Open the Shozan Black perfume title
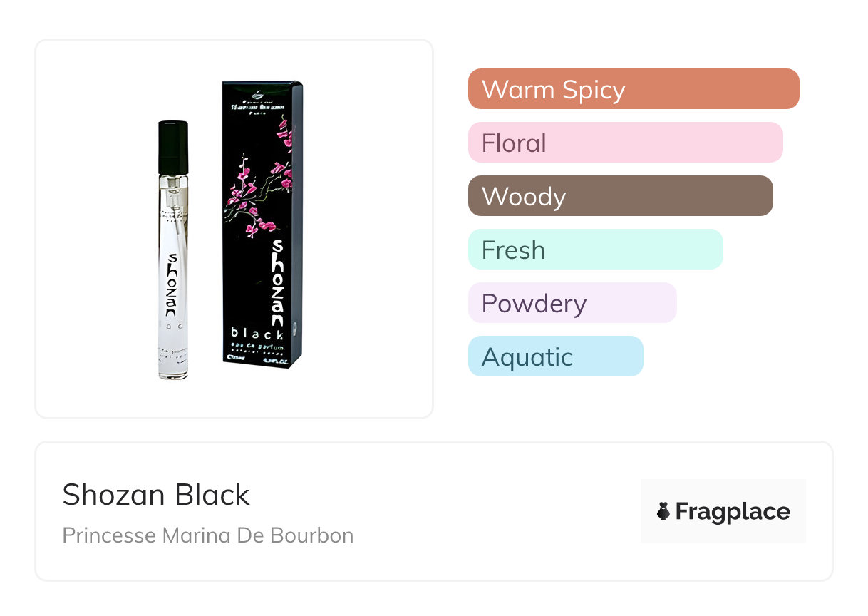This screenshot has height=616, width=868. pos(156,495)
